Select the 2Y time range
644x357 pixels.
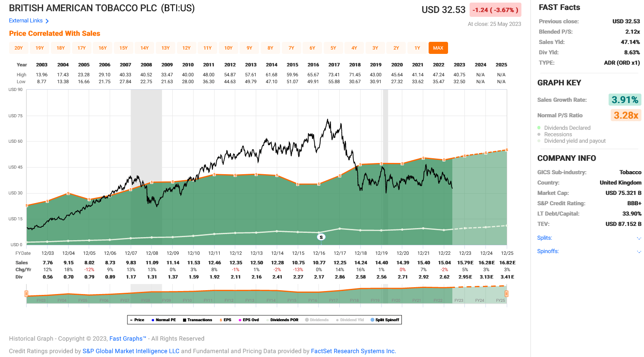pyautogui.click(x=396, y=48)
